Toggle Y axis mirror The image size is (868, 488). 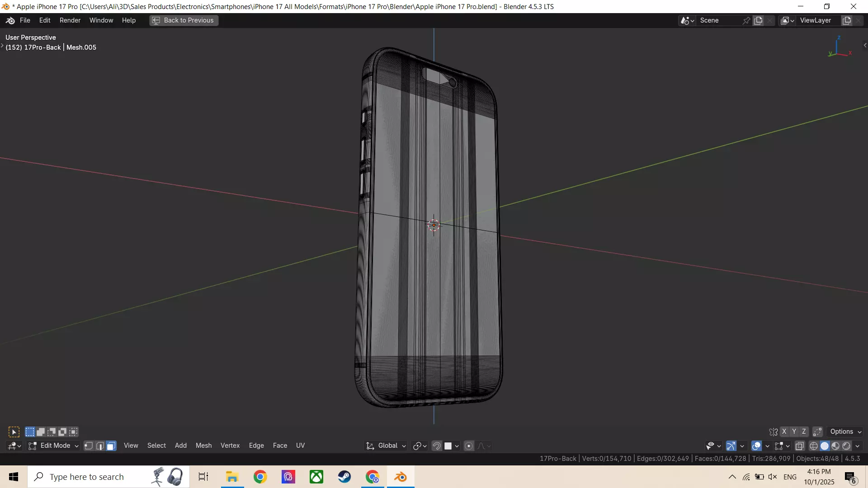pyautogui.click(x=794, y=432)
